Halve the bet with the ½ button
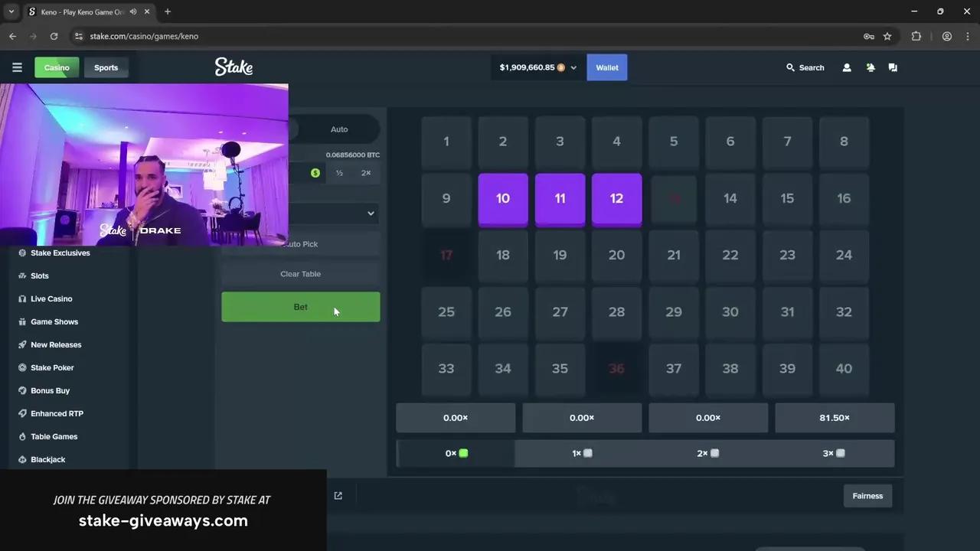 (x=339, y=173)
